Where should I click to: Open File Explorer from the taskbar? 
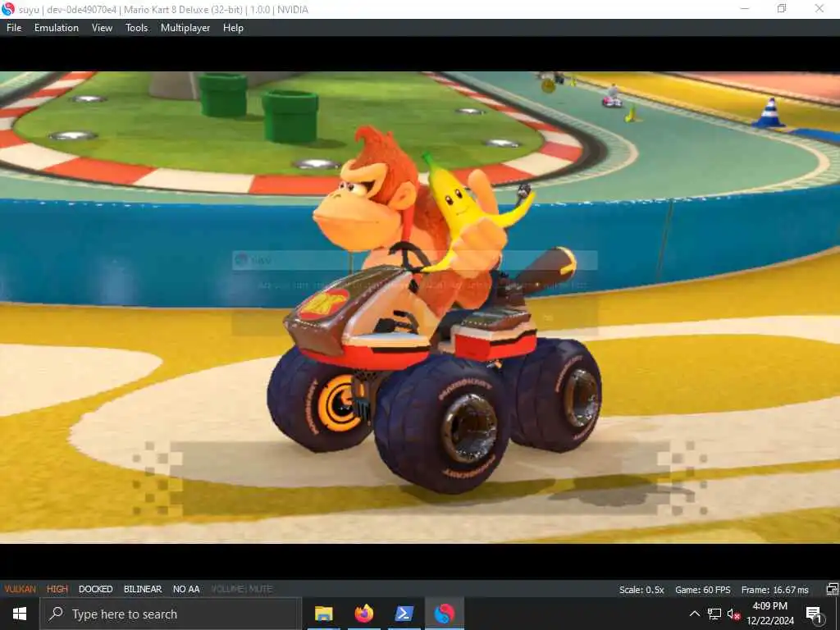323,614
